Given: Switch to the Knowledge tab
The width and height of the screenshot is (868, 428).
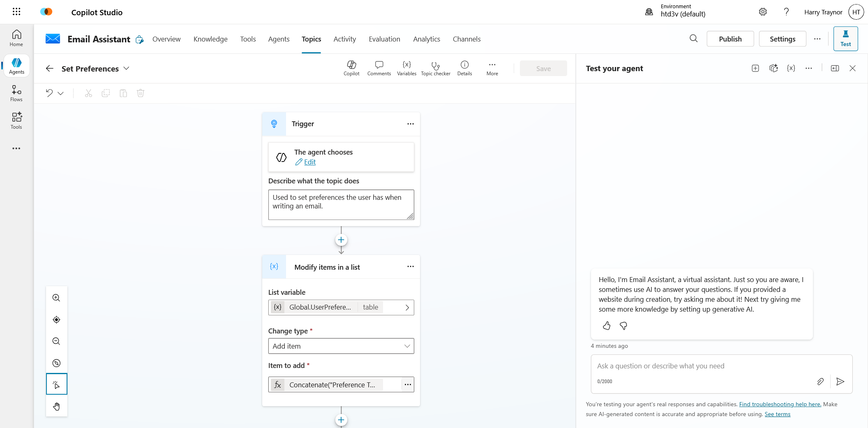Looking at the screenshot, I should (210, 39).
